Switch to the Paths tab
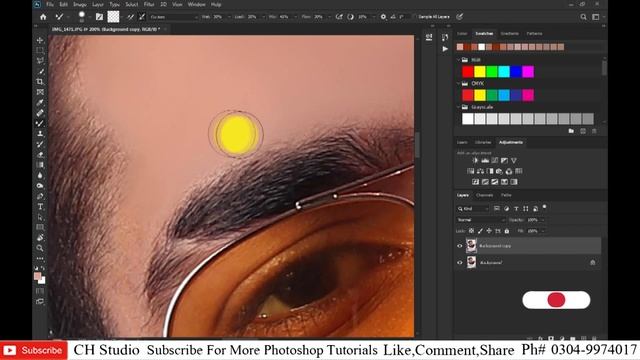This screenshot has width=640, height=360. pos(506,195)
